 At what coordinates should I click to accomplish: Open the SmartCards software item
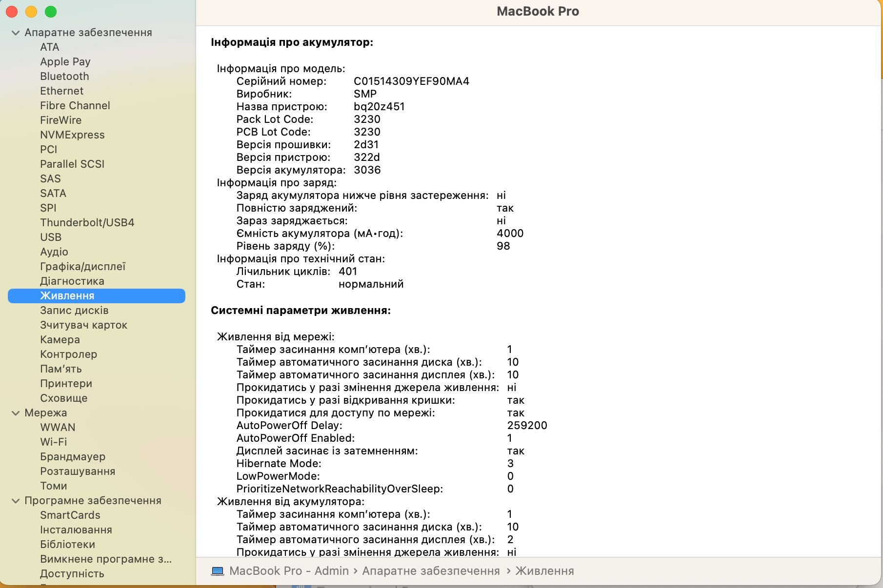(70, 515)
